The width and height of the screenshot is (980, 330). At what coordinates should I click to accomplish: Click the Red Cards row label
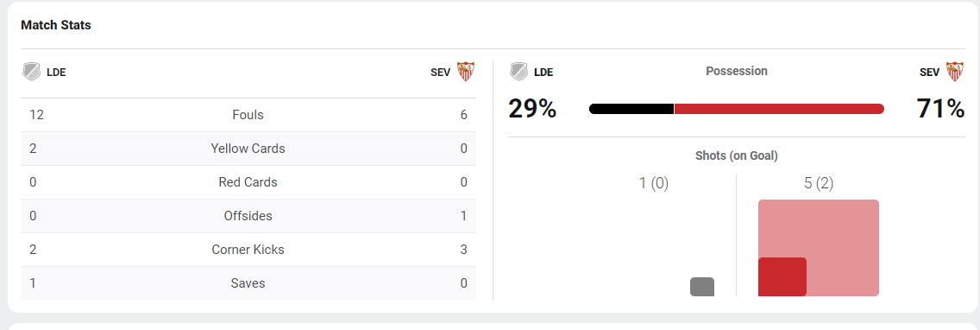pyautogui.click(x=248, y=182)
